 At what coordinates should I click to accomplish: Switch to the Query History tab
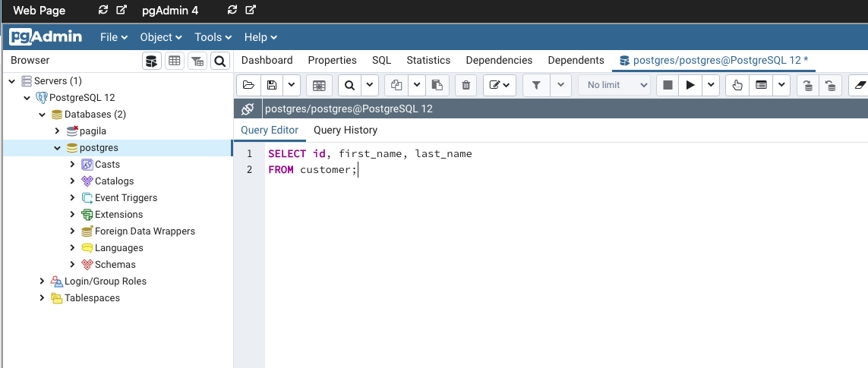(x=345, y=130)
